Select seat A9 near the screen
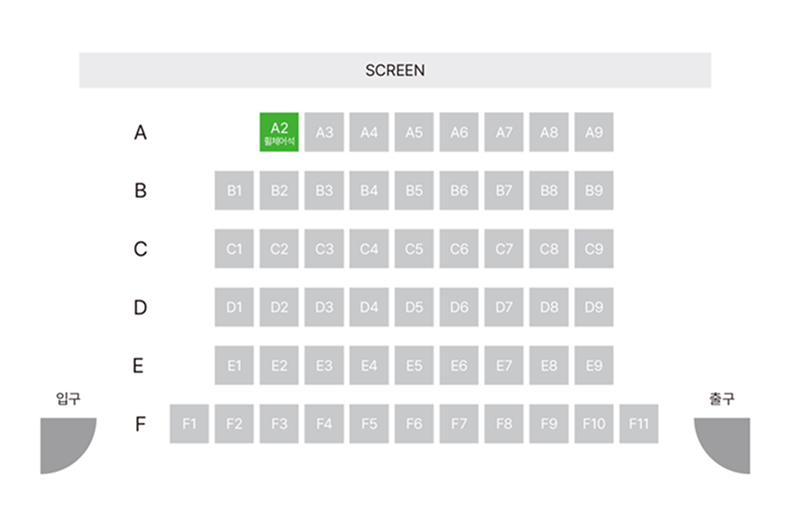This screenshot has height=526, width=790. (x=594, y=132)
